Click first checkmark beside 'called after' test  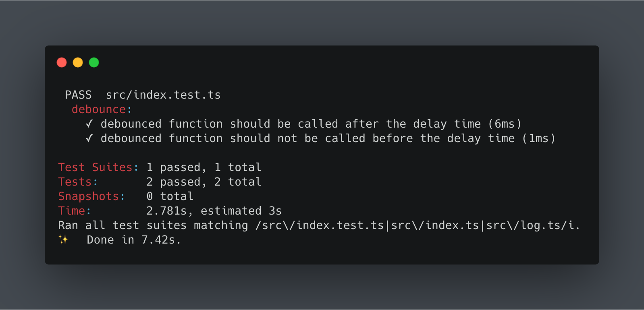click(89, 124)
